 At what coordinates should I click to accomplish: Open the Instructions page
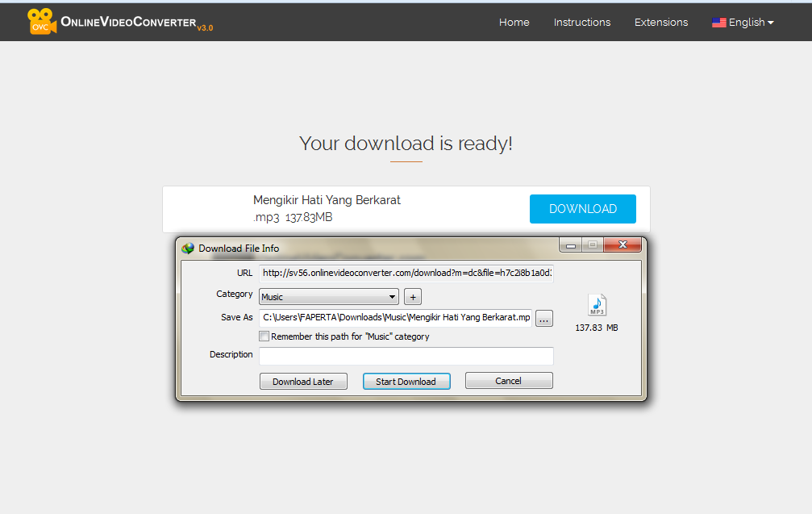point(581,23)
